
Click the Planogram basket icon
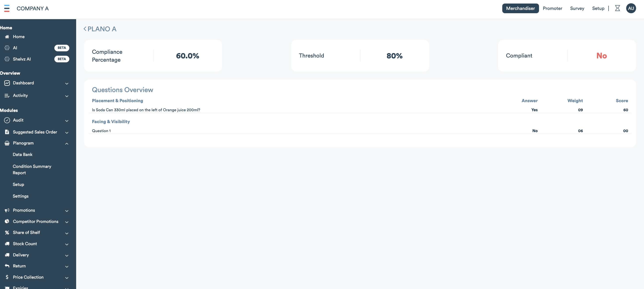pyautogui.click(x=7, y=143)
